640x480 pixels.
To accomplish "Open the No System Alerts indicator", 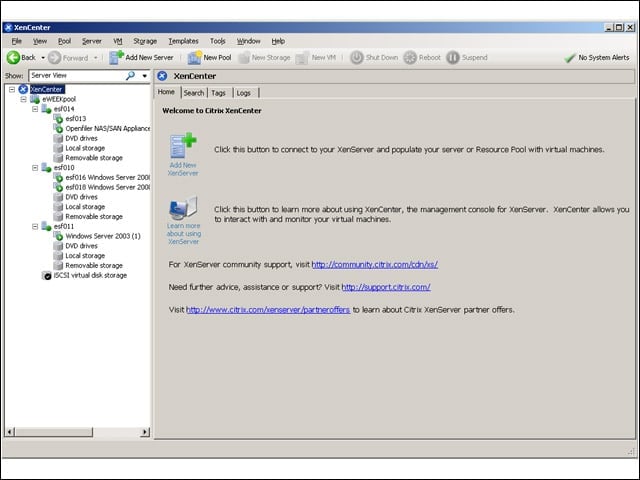I will coord(596,58).
